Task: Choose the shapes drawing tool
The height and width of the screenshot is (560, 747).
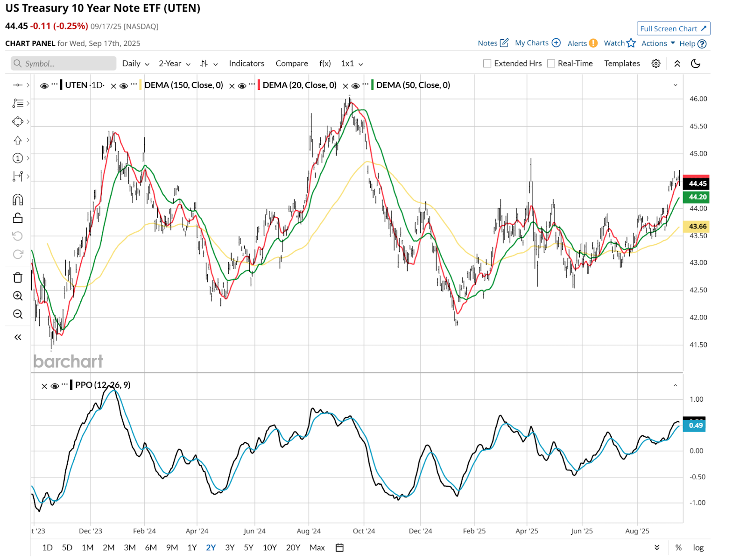Action: (18, 121)
